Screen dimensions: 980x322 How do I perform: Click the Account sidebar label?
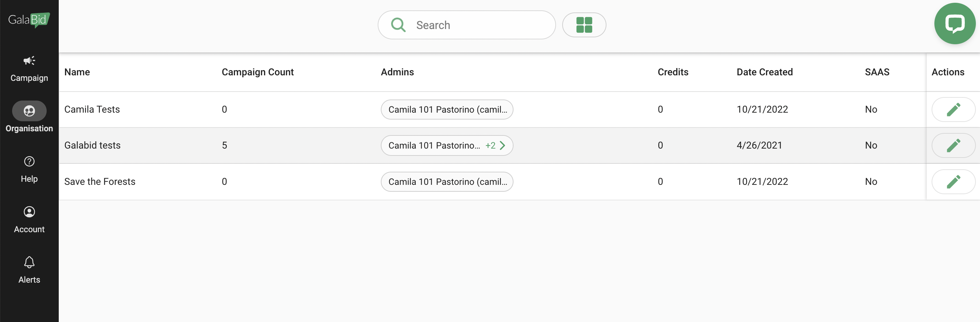click(x=29, y=229)
